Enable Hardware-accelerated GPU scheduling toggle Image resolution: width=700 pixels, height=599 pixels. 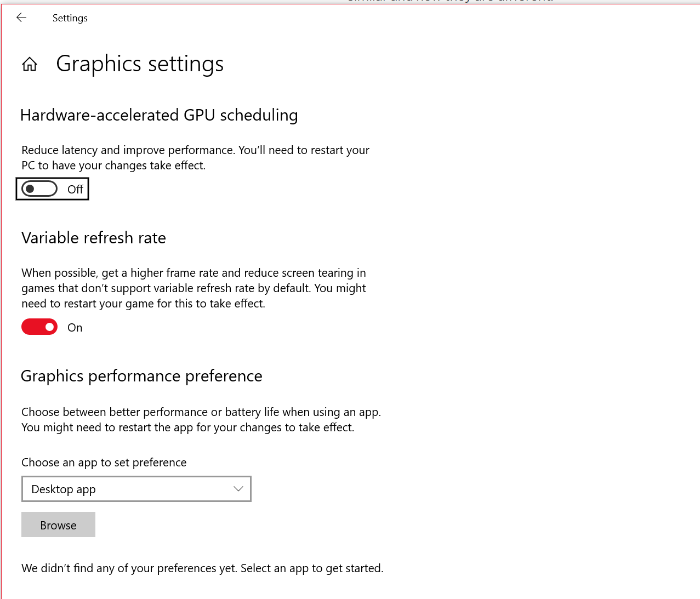tap(39, 189)
